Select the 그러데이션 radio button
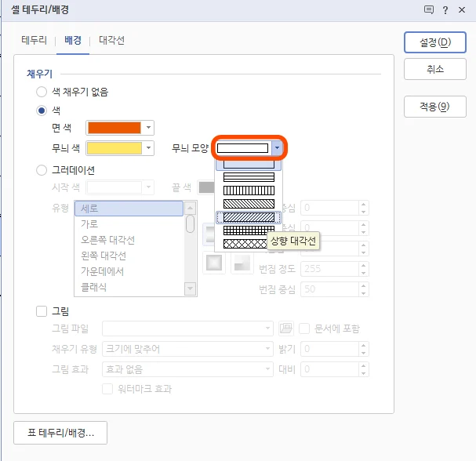Viewport: 476px width, 461px height. tap(42, 170)
